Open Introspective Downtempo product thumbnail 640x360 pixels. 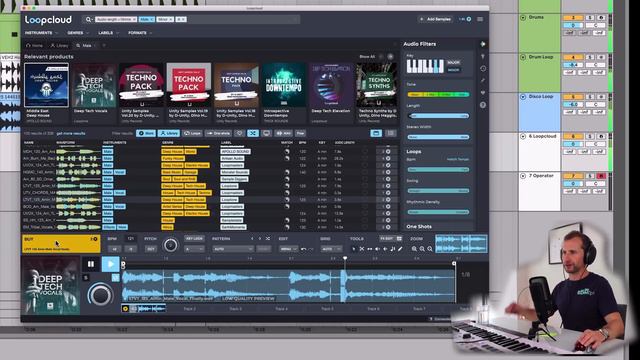284,85
